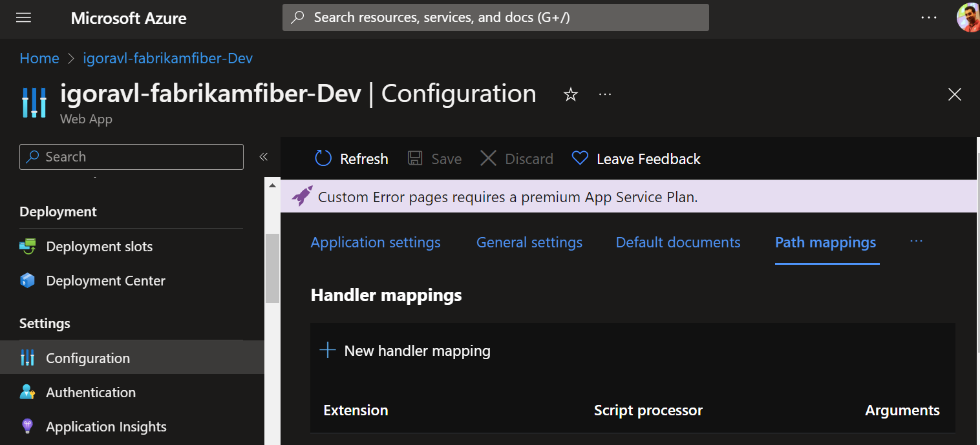
Task: Add a New handler mapping
Action: [x=405, y=351]
